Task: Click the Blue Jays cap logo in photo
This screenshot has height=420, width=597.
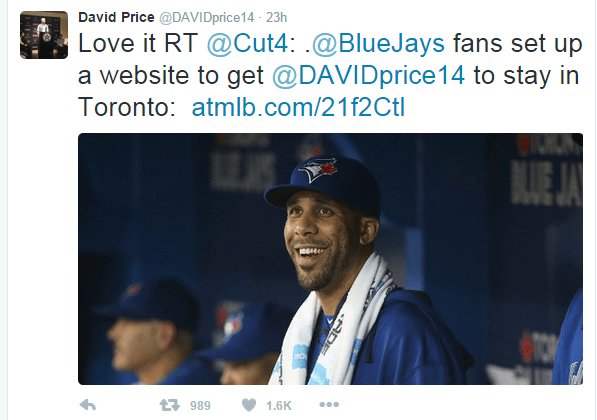Action: pyautogui.click(x=318, y=169)
